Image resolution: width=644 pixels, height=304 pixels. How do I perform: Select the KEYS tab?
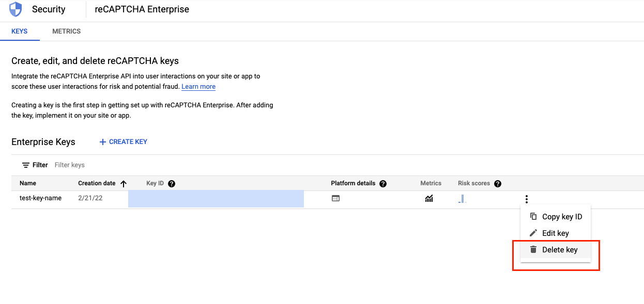(20, 31)
